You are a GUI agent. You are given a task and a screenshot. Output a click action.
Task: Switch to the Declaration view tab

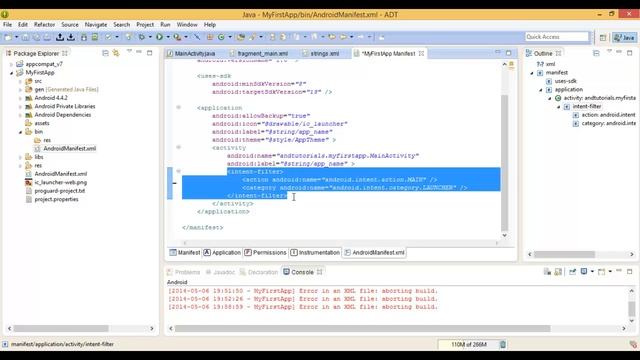pyautogui.click(x=259, y=272)
